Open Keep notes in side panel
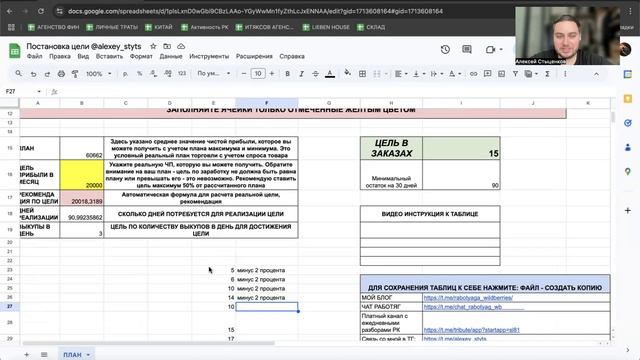The image size is (640, 360). coord(628,98)
